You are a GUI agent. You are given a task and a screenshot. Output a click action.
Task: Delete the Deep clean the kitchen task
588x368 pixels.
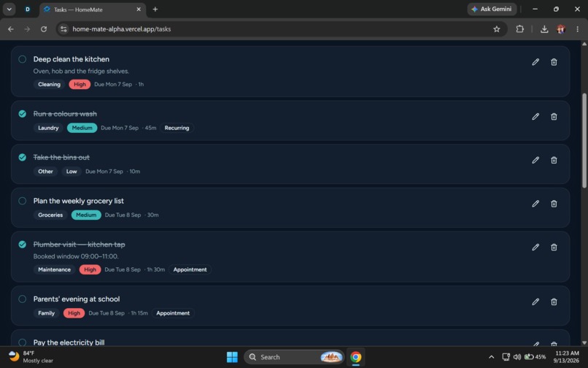click(x=554, y=62)
